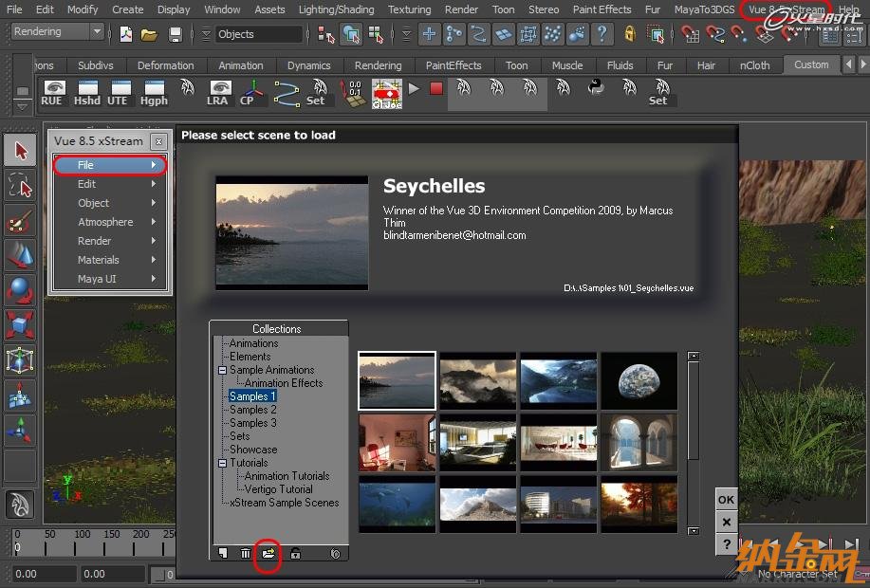Open the Texturing menu in the menu bar
The width and height of the screenshot is (870, 588).
pos(410,9)
